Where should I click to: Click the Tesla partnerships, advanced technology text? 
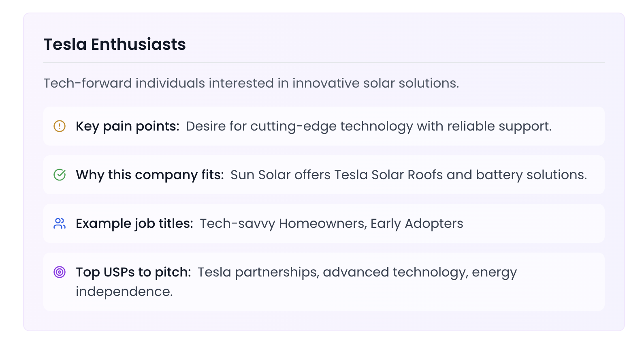tap(357, 272)
